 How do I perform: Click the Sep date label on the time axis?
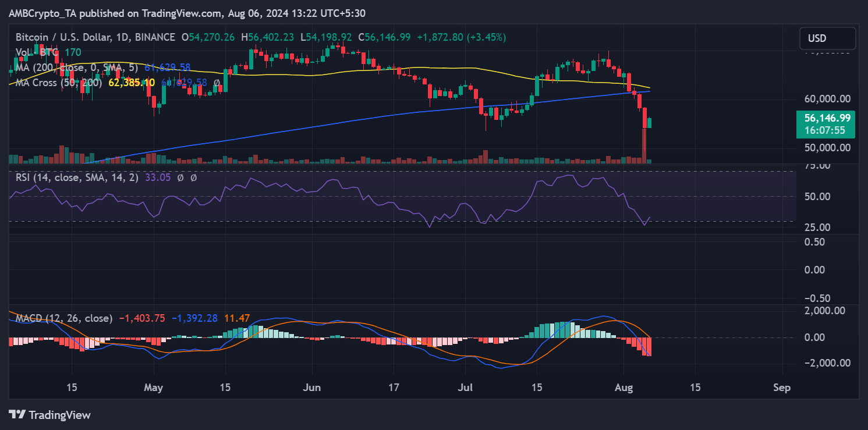(x=782, y=388)
